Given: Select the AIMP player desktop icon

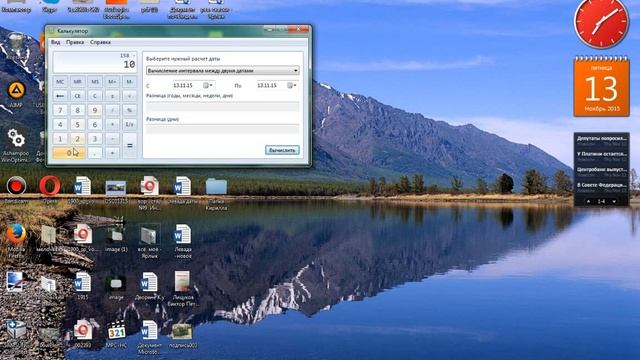Looking at the screenshot, I should [16, 91].
